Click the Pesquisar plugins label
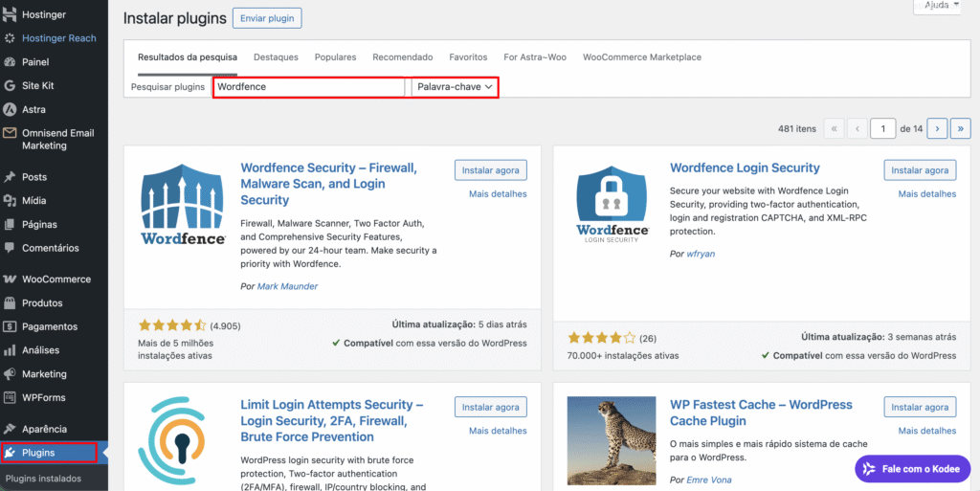 coord(167,87)
